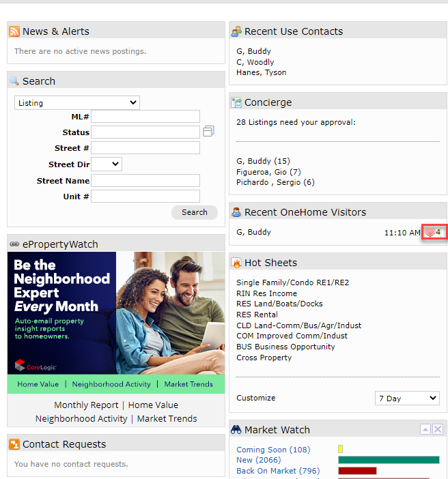This screenshot has width=448, height=479.
Task: Collapse the Market Watch panel
Action: [x=425, y=429]
